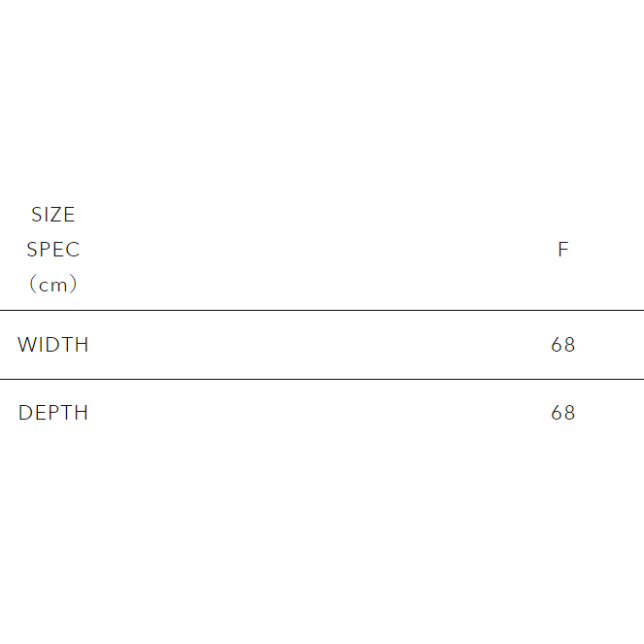Select the WIDTH row label
The height and width of the screenshot is (644, 644).
[x=53, y=345]
